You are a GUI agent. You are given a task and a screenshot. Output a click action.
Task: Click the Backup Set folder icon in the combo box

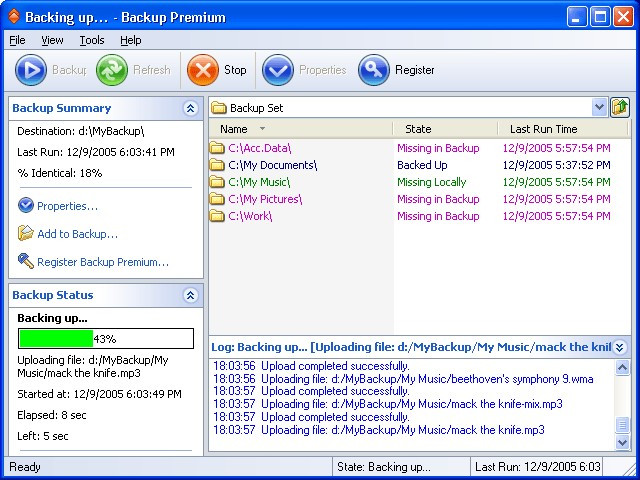(x=219, y=108)
